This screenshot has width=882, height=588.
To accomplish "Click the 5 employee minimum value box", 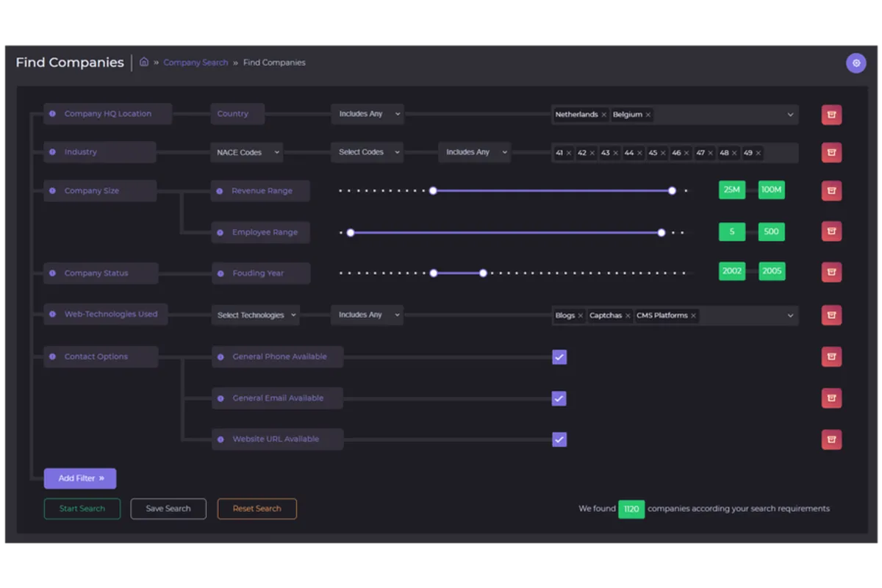I will pyautogui.click(x=732, y=232).
